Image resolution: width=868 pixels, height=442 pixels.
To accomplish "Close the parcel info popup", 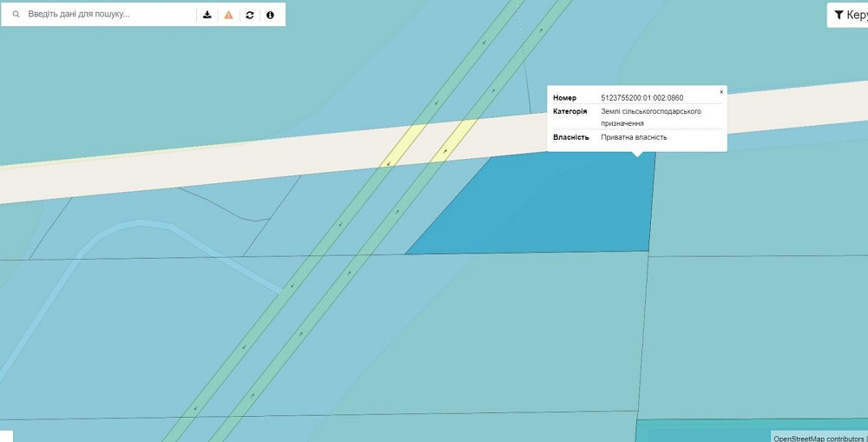I will pyautogui.click(x=720, y=91).
